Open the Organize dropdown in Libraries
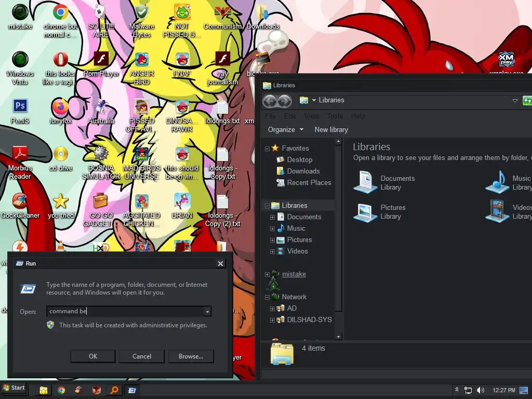The image size is (532, 399). 285,129
